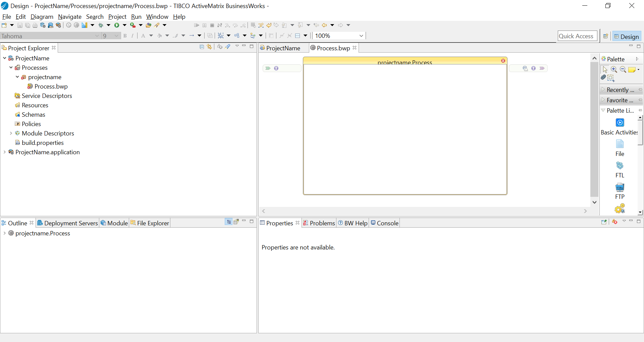The image size is (644, 342).
Task: Open the Diagram menu
Action: 42,17
